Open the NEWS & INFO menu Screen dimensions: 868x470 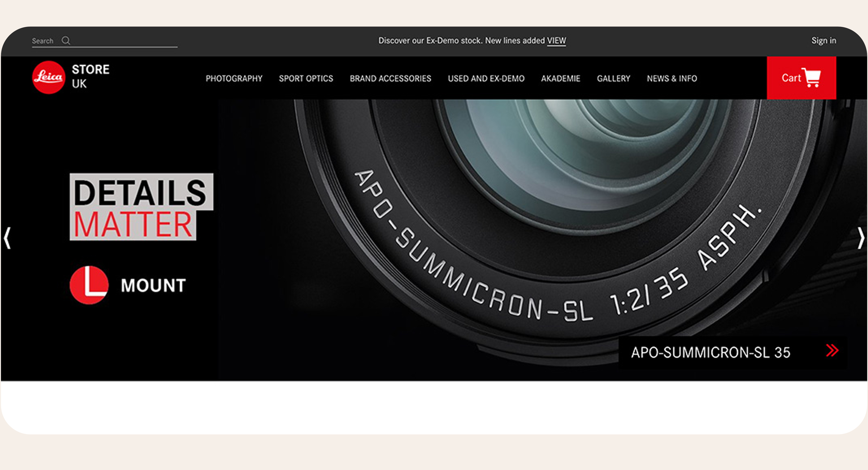click(x=672, y=78)
